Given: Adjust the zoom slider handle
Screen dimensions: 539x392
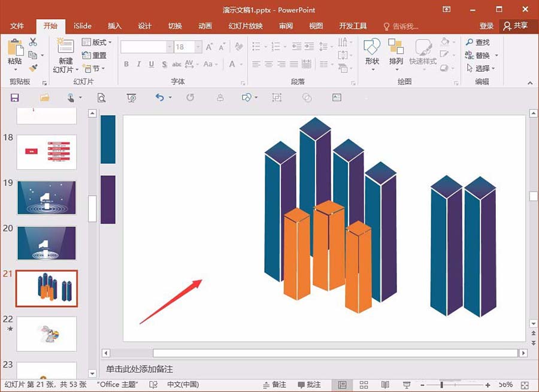Looking at the screenshot, I should pyautogui.click(x=441, y=385).
